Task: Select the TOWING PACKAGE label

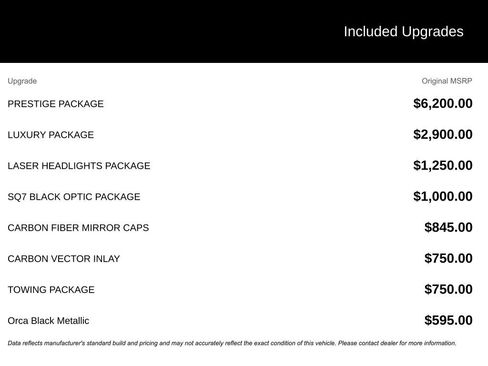Action: [51, 290]
